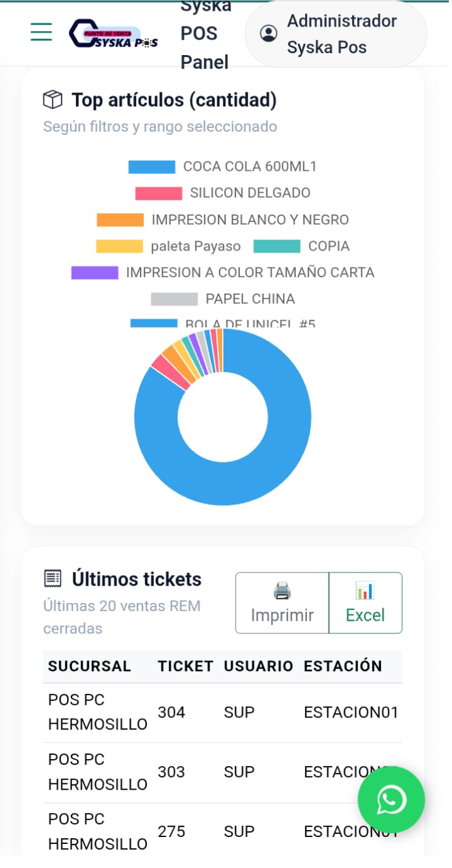This screenshot has width=452, height=868.
Task: Open the WhatsApp chat bubble
Action: (x=391, y=800)
